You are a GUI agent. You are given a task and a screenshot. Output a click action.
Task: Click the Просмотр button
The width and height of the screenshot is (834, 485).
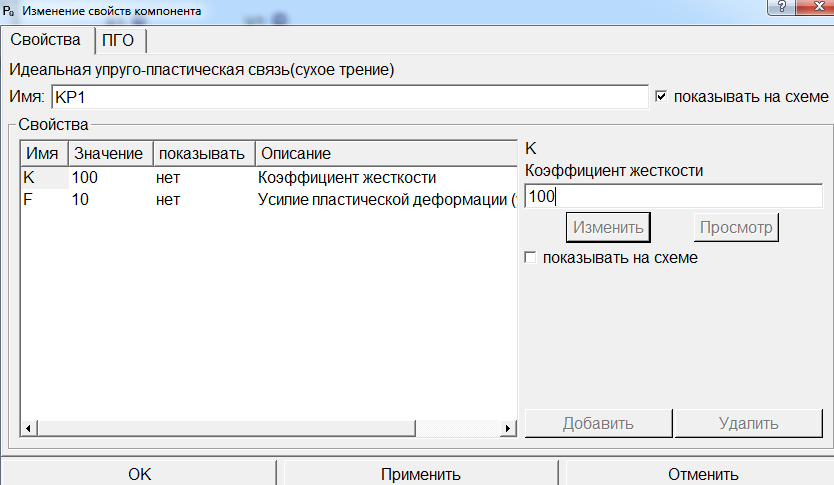coord(736,227)
